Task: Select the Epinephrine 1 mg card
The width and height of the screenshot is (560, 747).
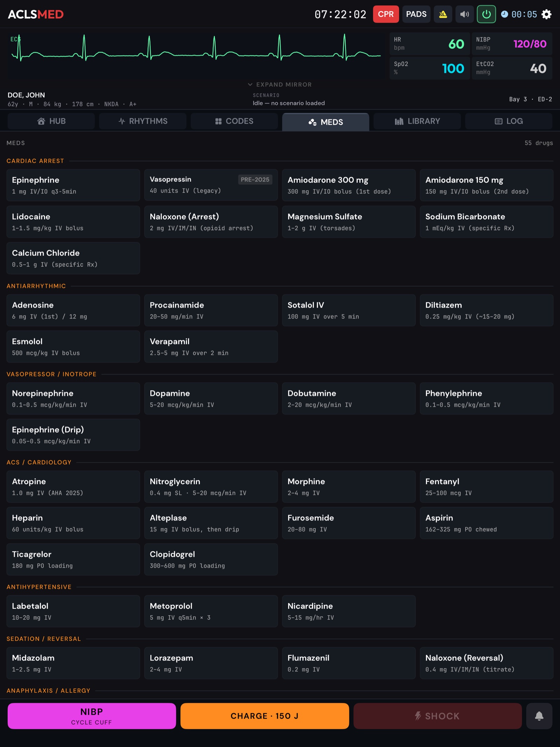Action: click(x=73, y=185)
